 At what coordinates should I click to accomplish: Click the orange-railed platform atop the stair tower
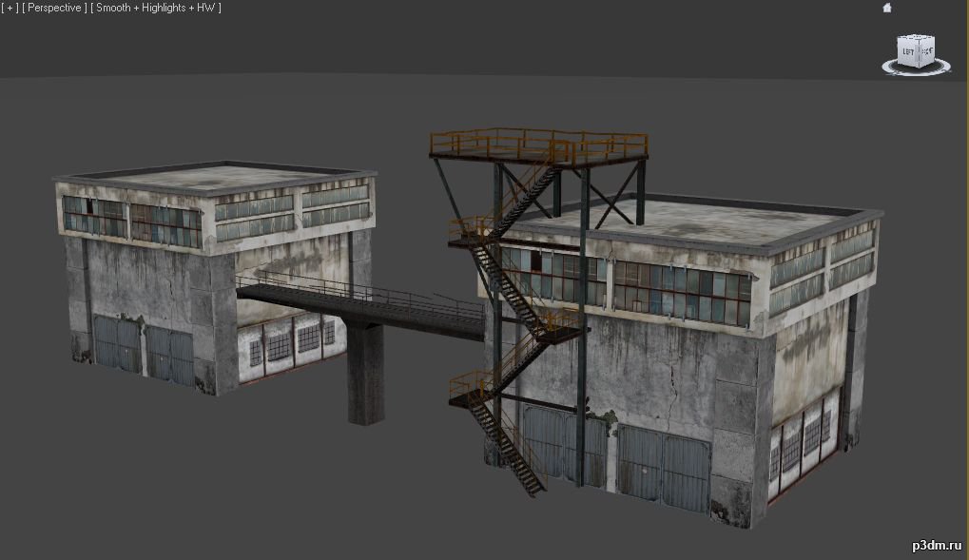pos(539,145)
